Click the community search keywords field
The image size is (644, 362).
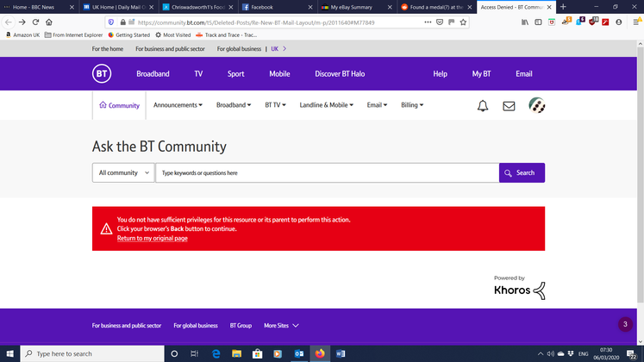328,172
